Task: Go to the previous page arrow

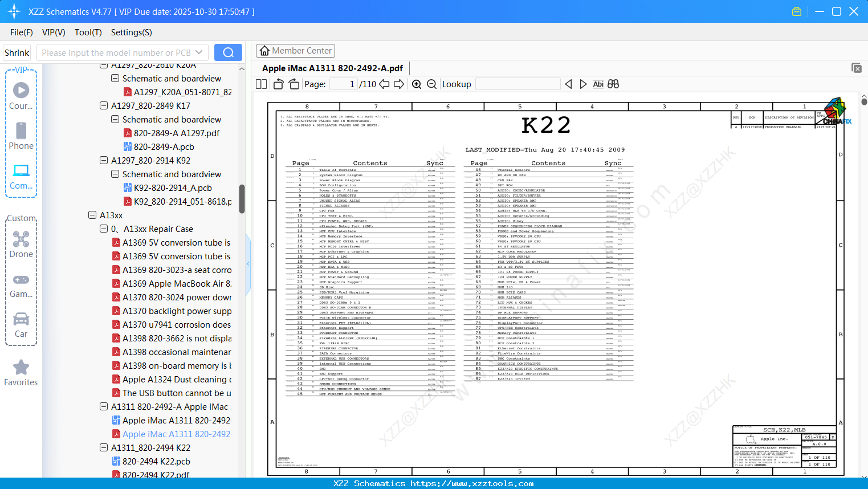Action: point(385,84)
